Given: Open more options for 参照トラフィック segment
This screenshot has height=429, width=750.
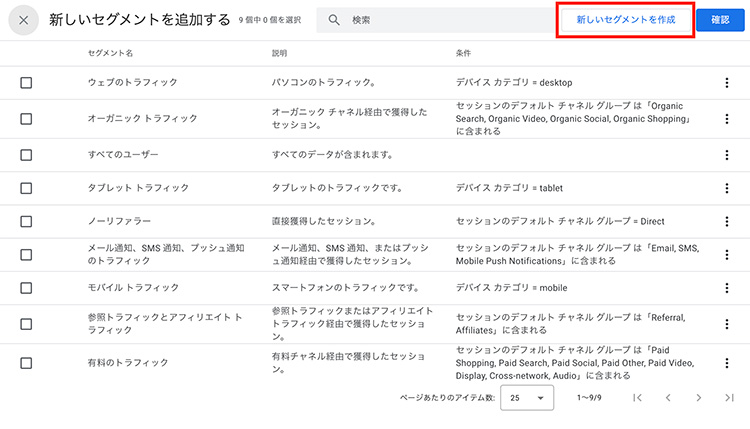Looking at the screenshot, I should click(x=727, y=324).
